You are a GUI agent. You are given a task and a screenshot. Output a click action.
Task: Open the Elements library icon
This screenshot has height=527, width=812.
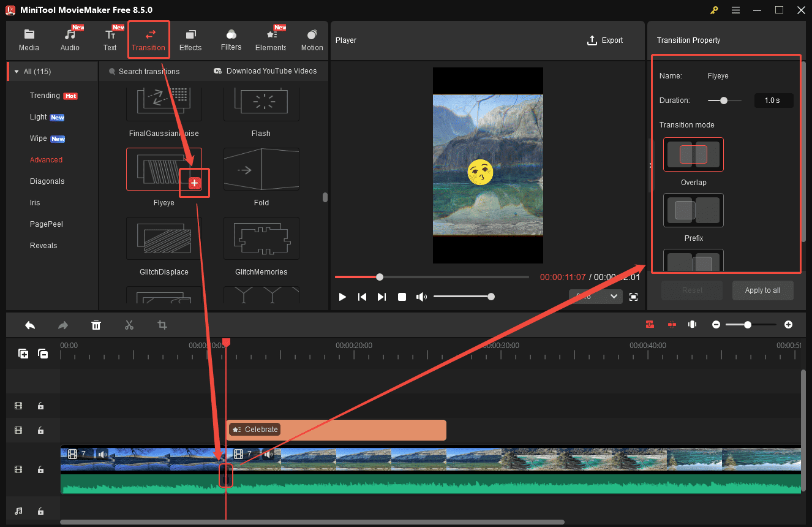click(270, 39)
